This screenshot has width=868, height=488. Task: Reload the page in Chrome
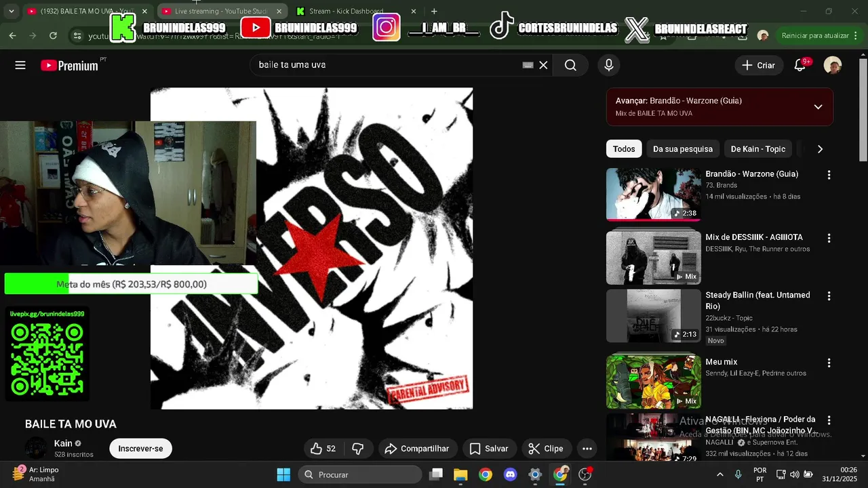tap(53, 36)
